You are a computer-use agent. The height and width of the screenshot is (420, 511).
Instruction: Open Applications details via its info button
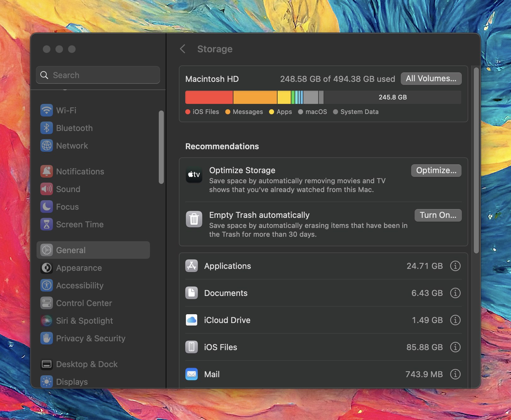pyautogui.click(x=455, y=266)
